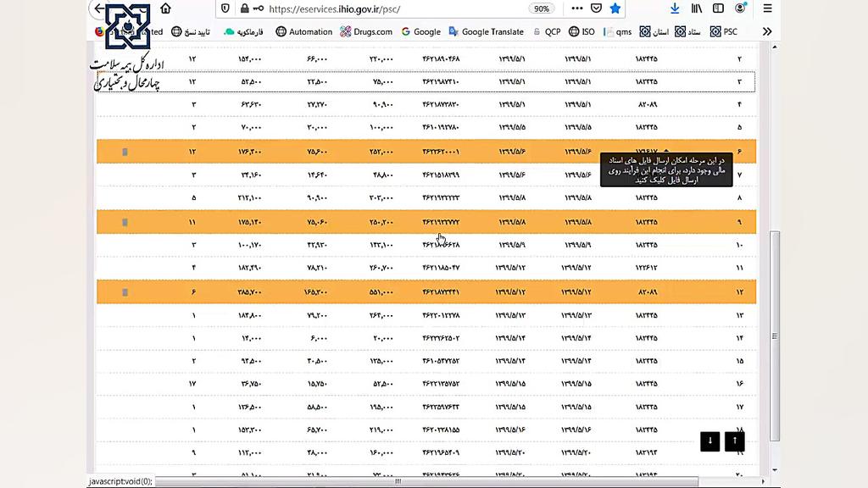Click the 100,000 amount in row 5
868x488 pixels.
(381, 127)
